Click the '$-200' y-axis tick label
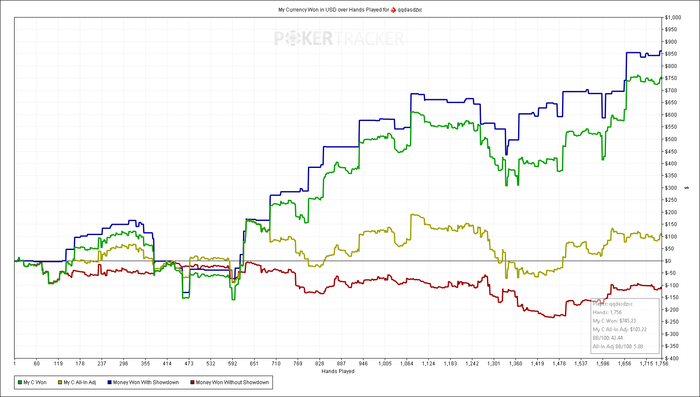Image resolution: width=700 pixels, height=397 pixels. tap(671, 309)
